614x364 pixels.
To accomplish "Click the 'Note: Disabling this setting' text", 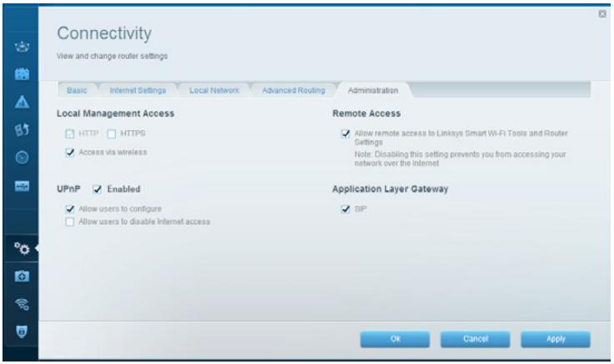I will 460,158.
